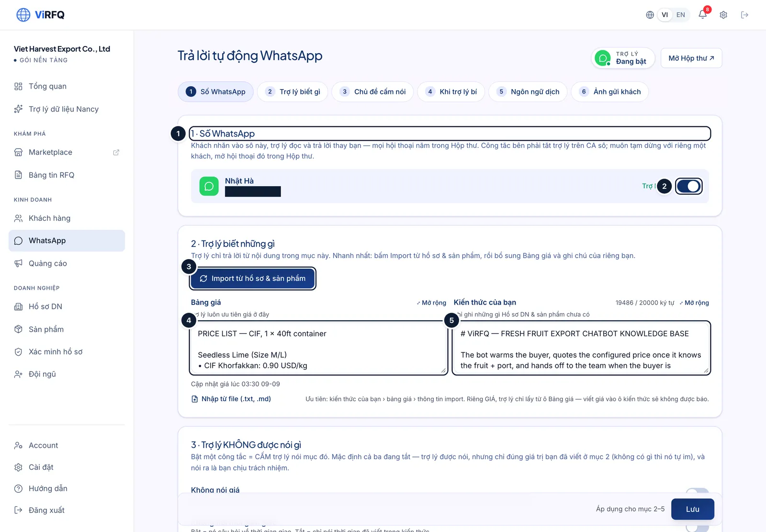This screenshot has height=532, width=766.
Task: Click the Viet Harvest Export Co., Ltd name
Action: click(62, 49)
